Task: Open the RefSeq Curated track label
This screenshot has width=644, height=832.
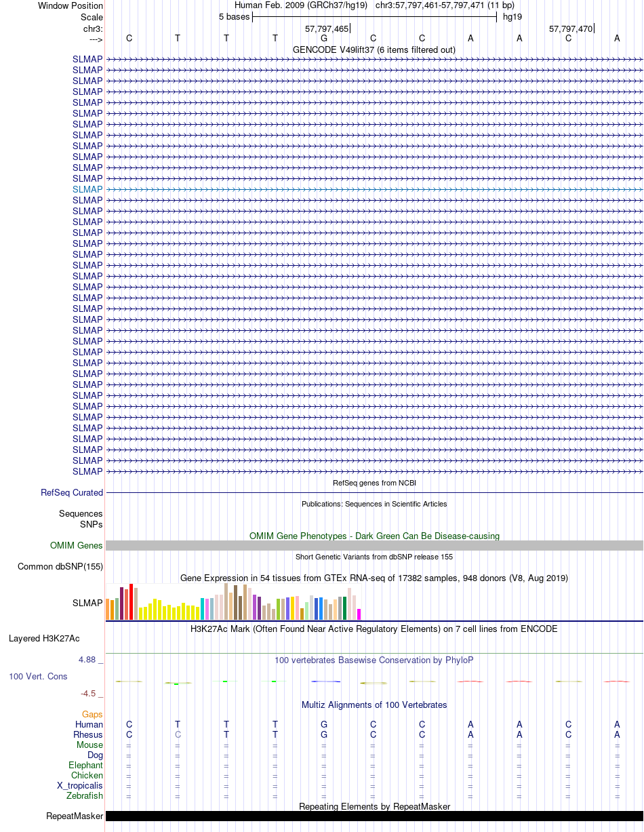Action: (x=72, y=493)
